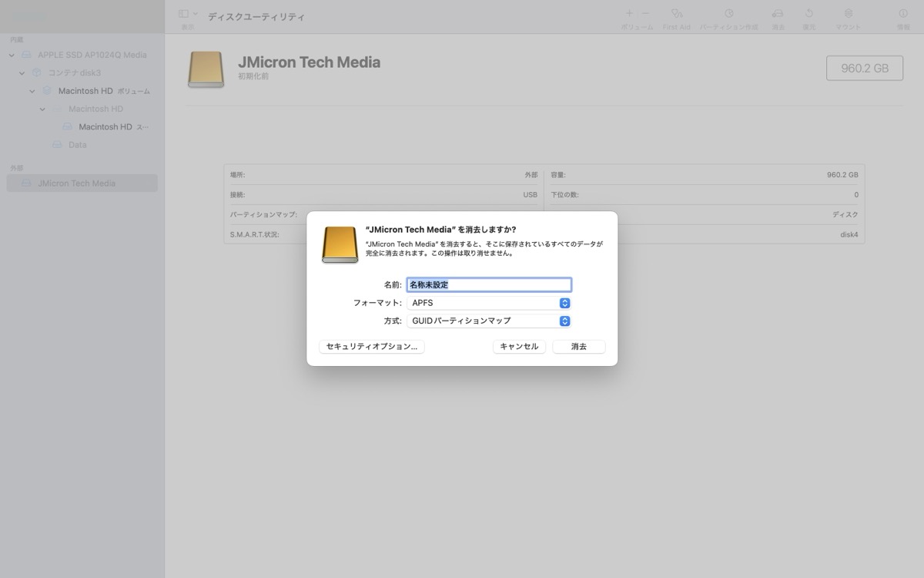Click the JMicron Tech Media sidebar disk icon
Image resolution: width=924 pixels, height=578 pixels.
tap(27, 183)
